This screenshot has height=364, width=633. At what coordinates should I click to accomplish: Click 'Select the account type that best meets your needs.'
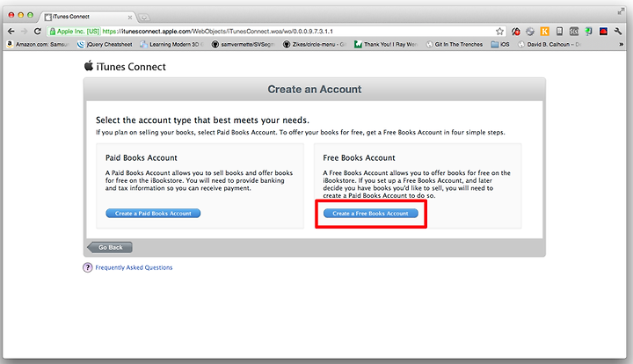(202, 120)
